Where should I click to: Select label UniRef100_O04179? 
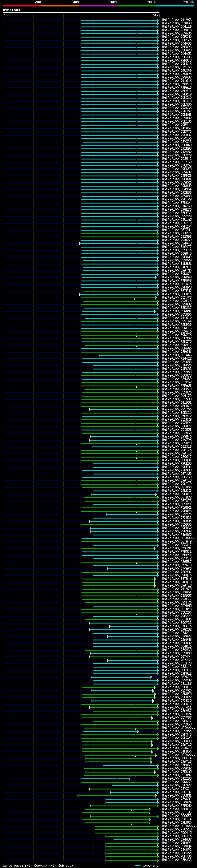click(x=177, y=396)
